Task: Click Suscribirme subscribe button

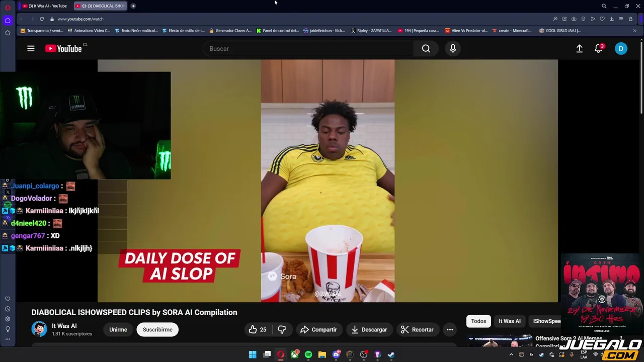Action: 157,330
